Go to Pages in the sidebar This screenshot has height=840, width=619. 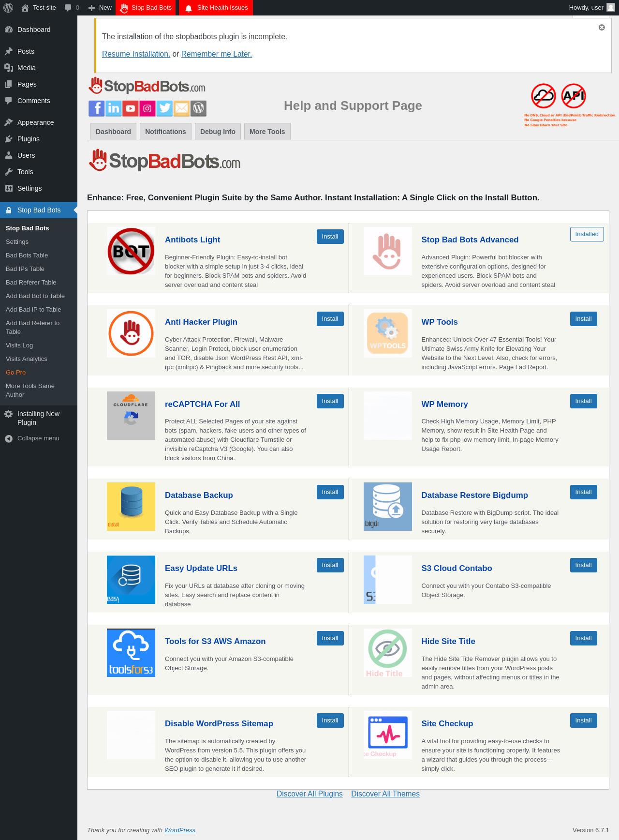click(39, 84)
